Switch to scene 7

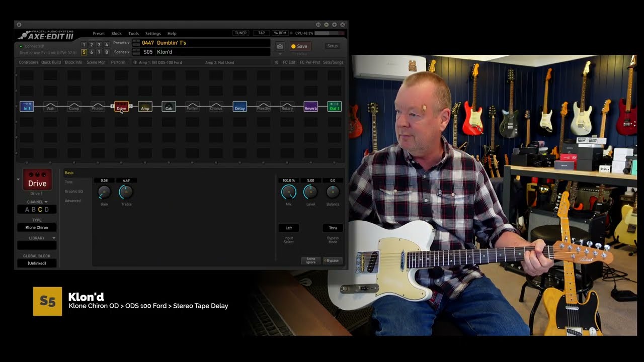99,52
